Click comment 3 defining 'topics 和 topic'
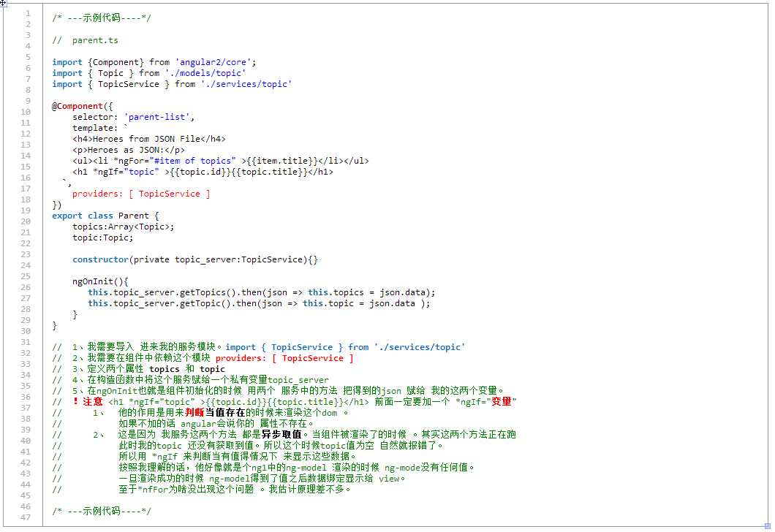Screen dimensions: 775x532 click(x=138, y=369)
